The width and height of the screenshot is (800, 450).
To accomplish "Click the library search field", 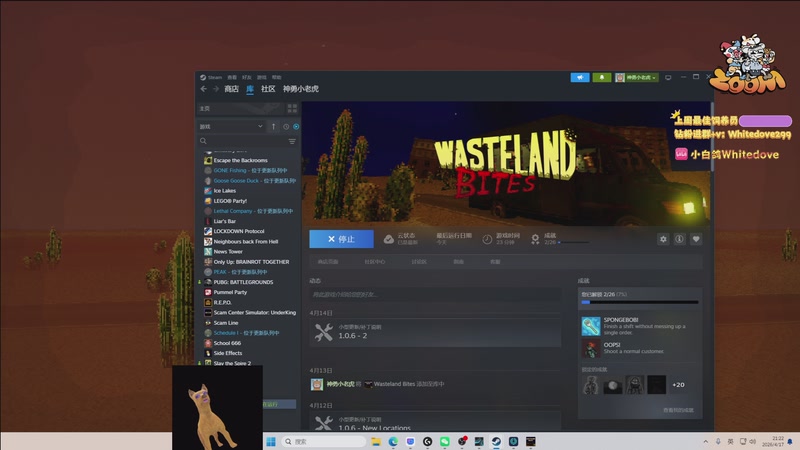I will (x=242, y=141).
